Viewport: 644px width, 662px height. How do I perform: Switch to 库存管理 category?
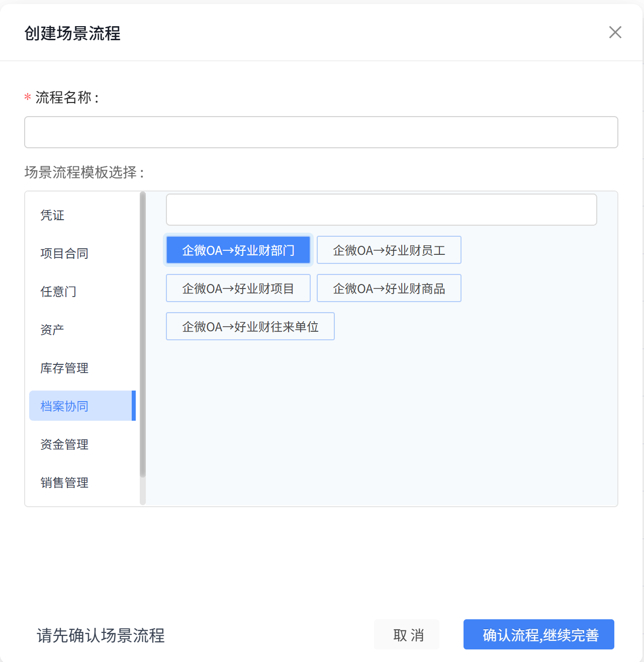(64, 368)
